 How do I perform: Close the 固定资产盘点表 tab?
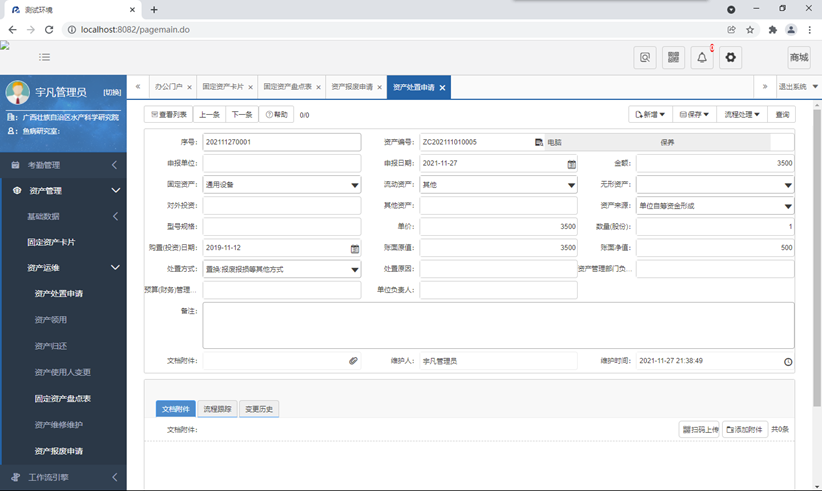click(x=318, y=88)
